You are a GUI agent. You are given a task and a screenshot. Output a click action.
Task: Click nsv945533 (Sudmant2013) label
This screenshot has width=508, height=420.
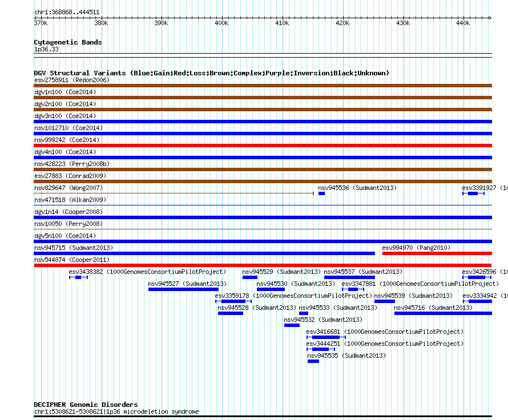point(337,308)
